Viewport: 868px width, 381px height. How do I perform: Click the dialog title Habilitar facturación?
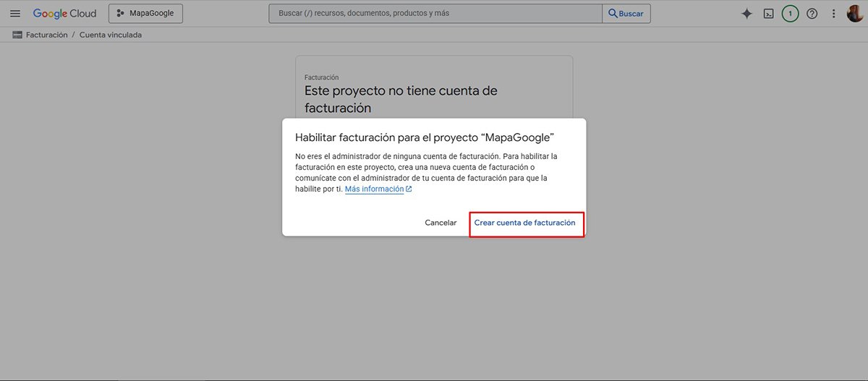click(425, 137)
